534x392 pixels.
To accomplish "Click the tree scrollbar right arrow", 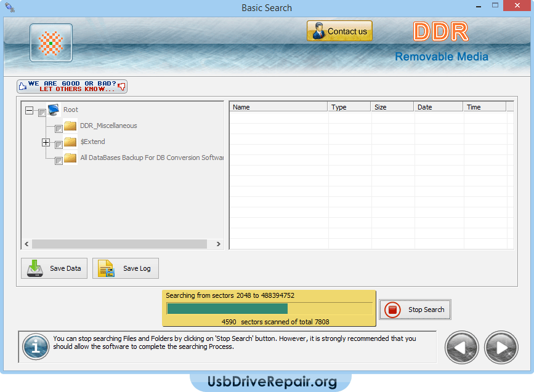I will 219,244.
